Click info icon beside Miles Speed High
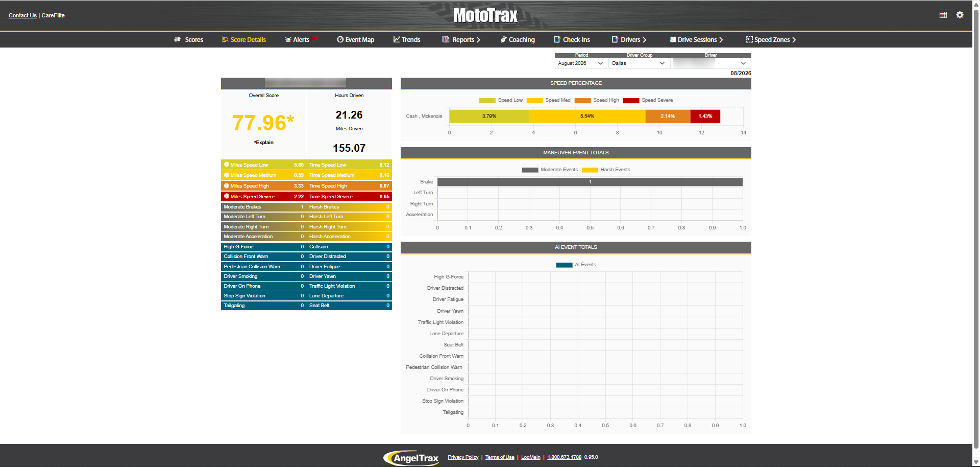The image size is (980, 467). click(x=227, y=185)
